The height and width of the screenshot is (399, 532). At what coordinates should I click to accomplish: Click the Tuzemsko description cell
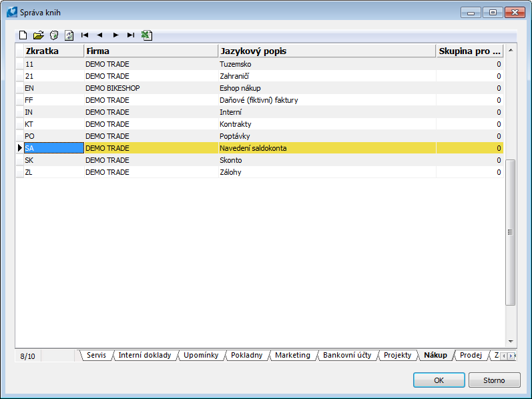327,64
